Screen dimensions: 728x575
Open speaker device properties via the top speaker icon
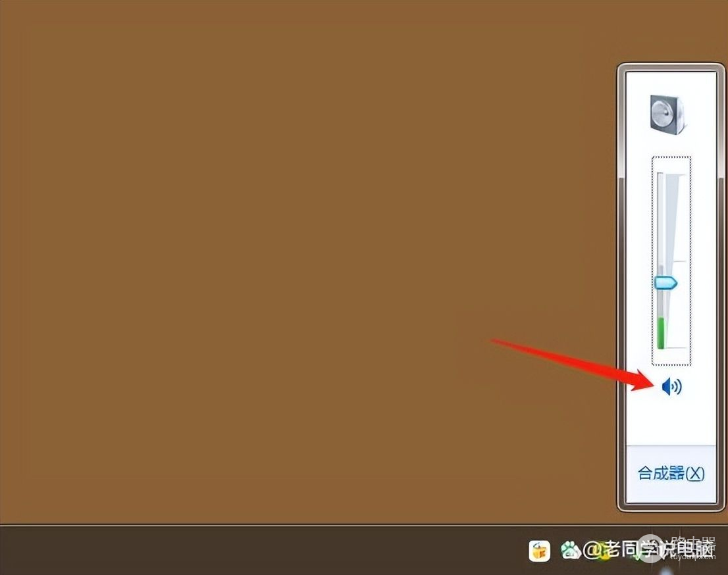667,114
